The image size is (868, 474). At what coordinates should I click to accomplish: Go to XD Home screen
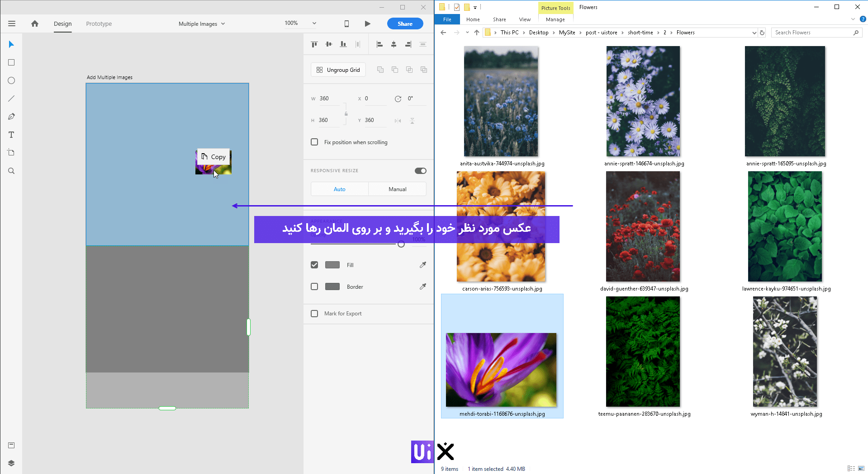point(35,23)
